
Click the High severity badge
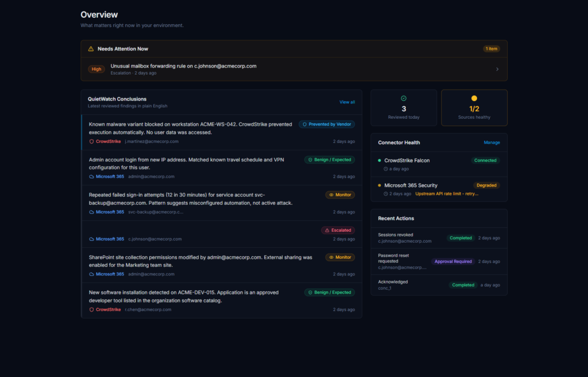[96, 69]
